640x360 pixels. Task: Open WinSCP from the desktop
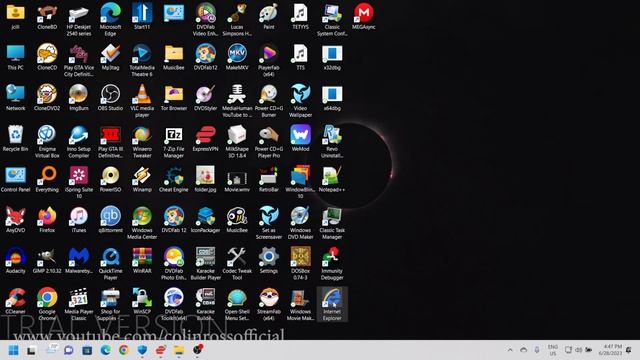[x=142, y=301]
